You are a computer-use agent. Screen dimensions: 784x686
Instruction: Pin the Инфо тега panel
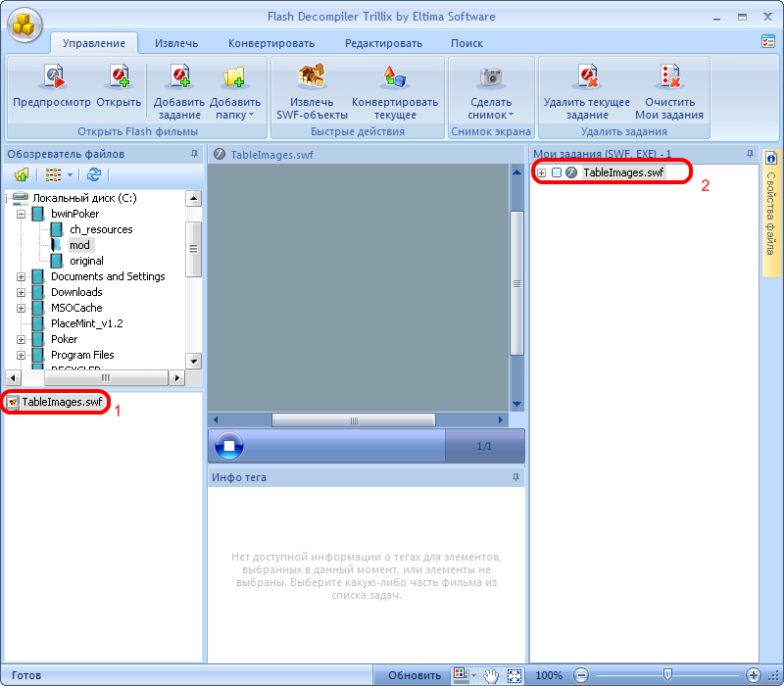coord(515,477)
